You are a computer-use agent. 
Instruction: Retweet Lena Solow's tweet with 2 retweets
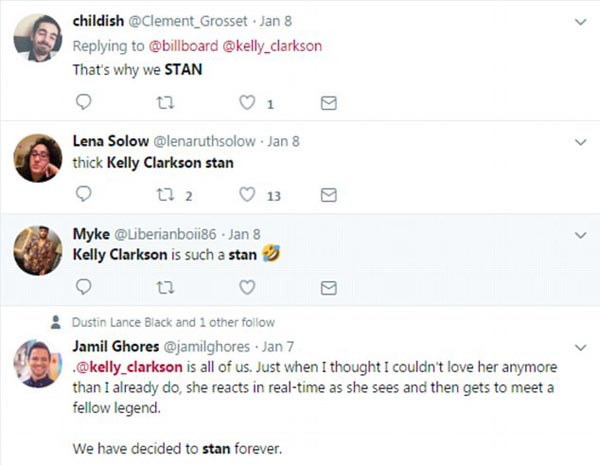pos(164,194)
